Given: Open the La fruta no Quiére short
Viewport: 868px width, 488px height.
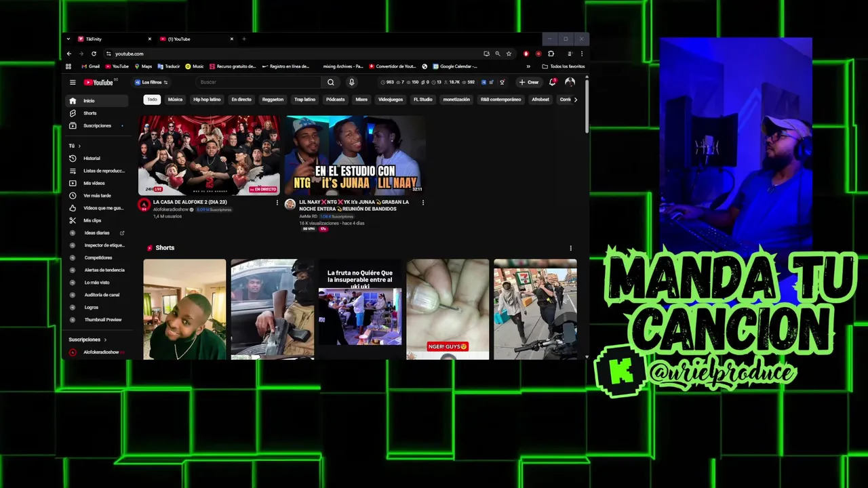Looking at the screenshot, I should [x=360, y=309].
